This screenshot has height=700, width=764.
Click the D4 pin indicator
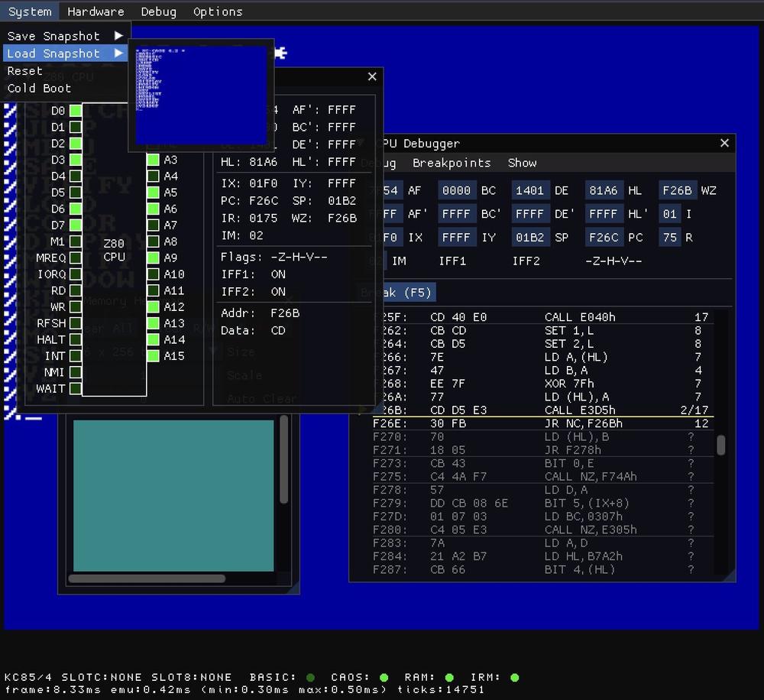point(76,176)
